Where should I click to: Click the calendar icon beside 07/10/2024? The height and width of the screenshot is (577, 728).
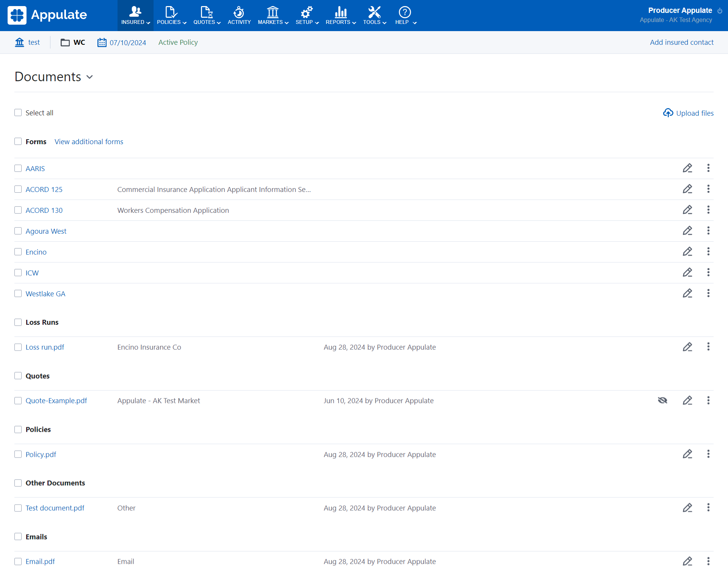(102, 42)
